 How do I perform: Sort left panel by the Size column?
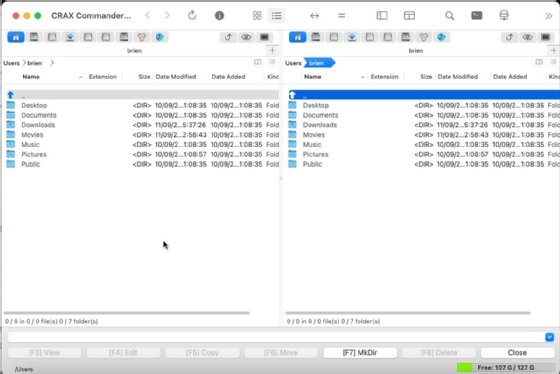pos(144,77)
